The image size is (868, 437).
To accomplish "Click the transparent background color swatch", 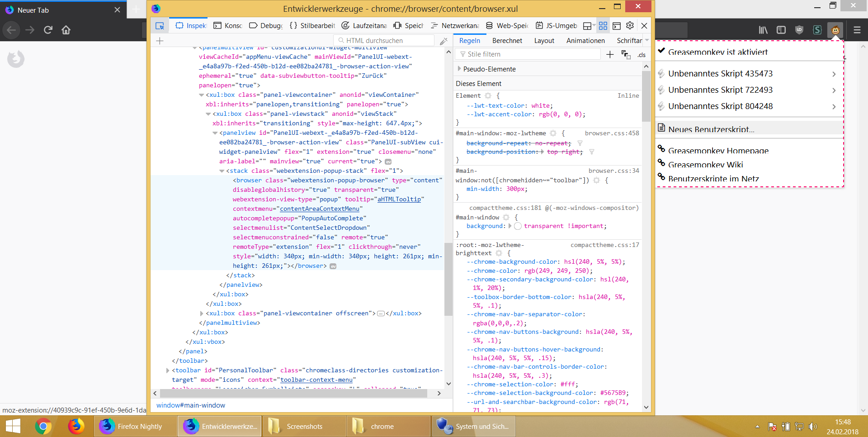I will (x=518, y=226).
